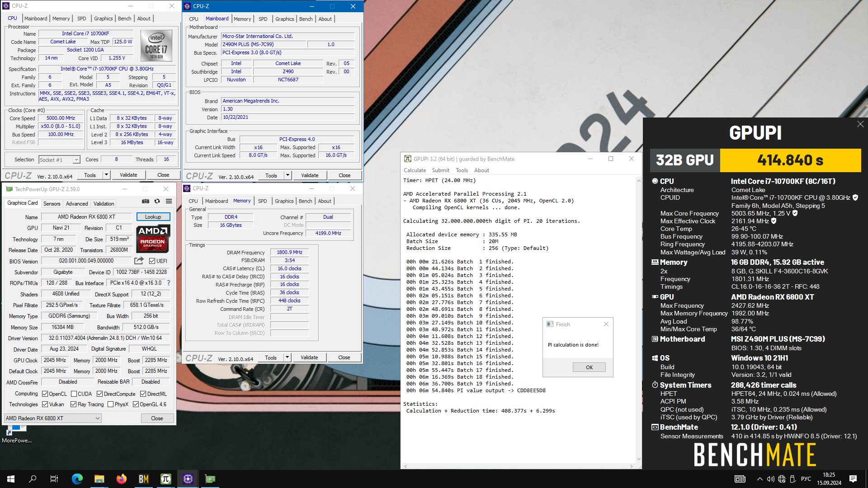Open network settings tray icon
Image resolution: width=868 pixels, height=488 pixels.
point(782,479)
